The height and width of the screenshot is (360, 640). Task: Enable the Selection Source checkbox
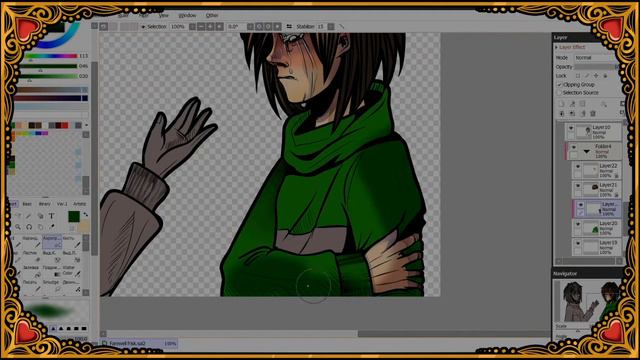560,93
